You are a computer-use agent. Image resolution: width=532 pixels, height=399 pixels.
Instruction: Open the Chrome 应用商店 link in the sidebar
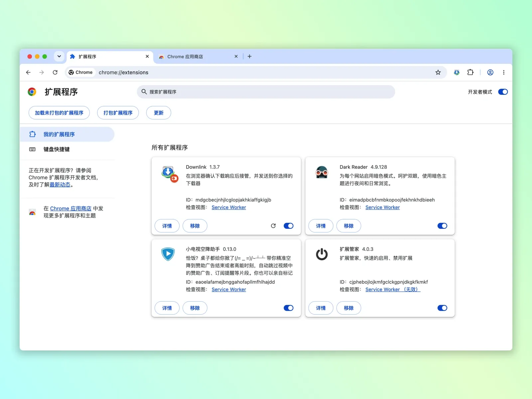pos(70,208)
